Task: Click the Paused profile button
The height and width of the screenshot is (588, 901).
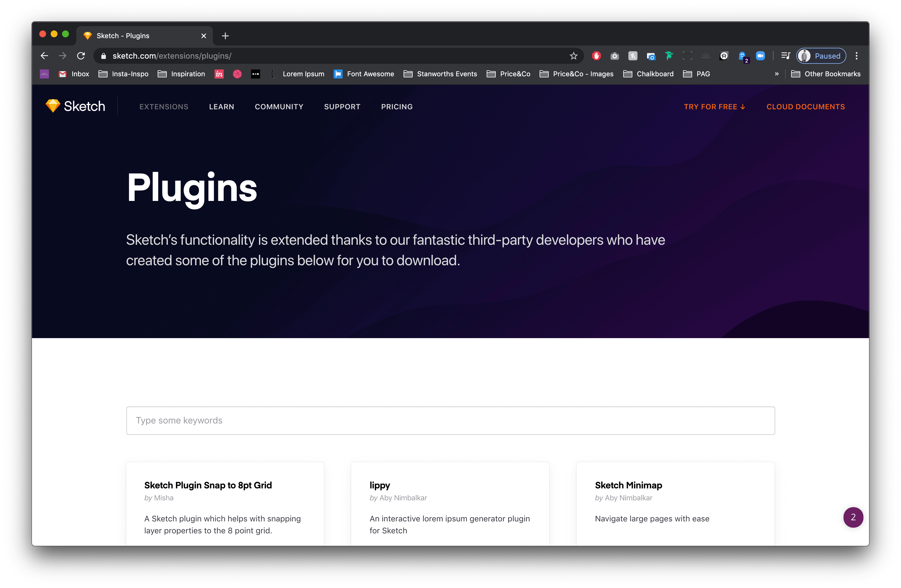Action: (x=821, y=56)
